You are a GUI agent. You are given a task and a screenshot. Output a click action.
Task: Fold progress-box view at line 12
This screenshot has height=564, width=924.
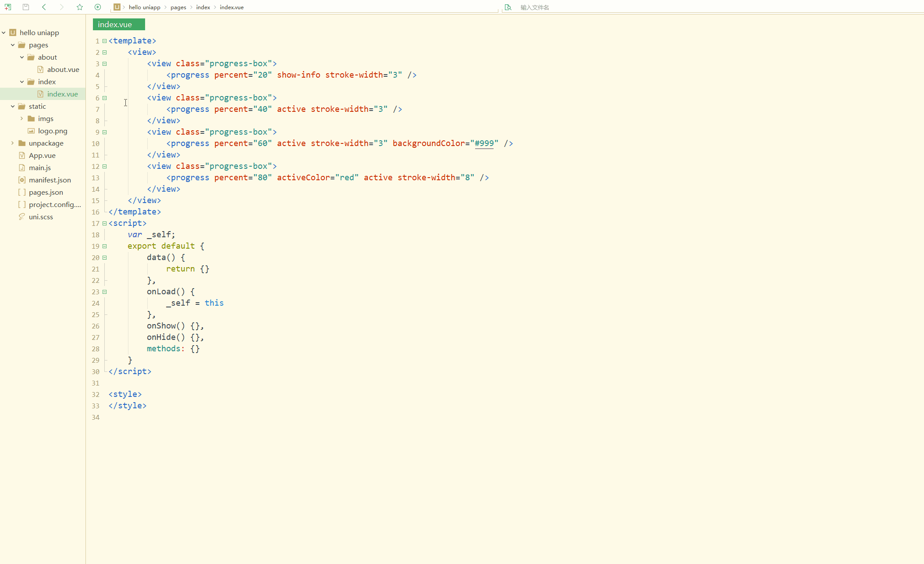tap(105, 166)
